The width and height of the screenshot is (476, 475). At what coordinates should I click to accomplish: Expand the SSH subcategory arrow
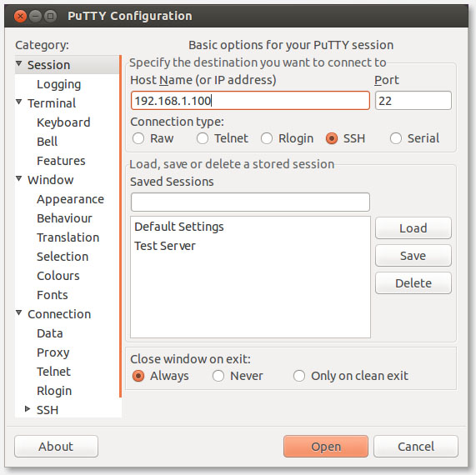click(x=28, y=409)
